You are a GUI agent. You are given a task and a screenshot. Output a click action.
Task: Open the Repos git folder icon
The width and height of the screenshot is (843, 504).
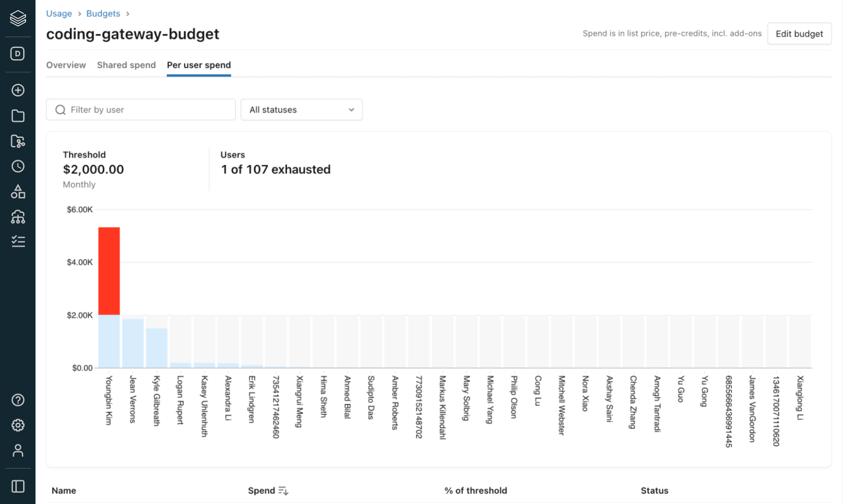[18, 141]
